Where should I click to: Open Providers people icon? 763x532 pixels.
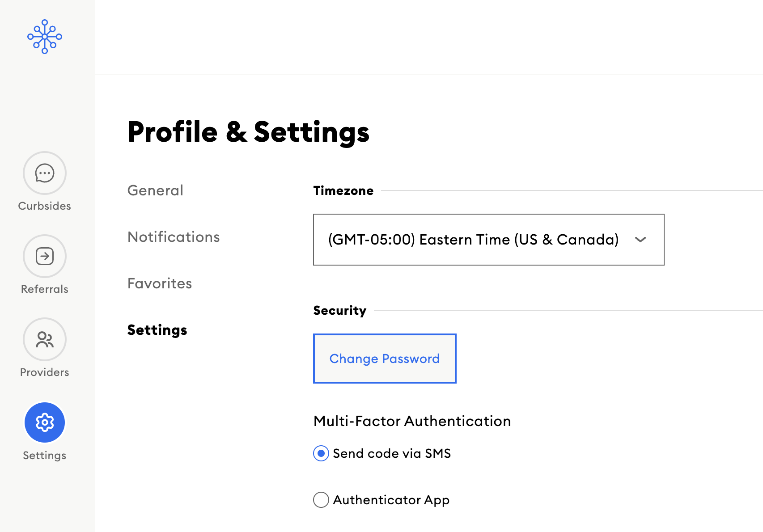(x=45, y=339)
